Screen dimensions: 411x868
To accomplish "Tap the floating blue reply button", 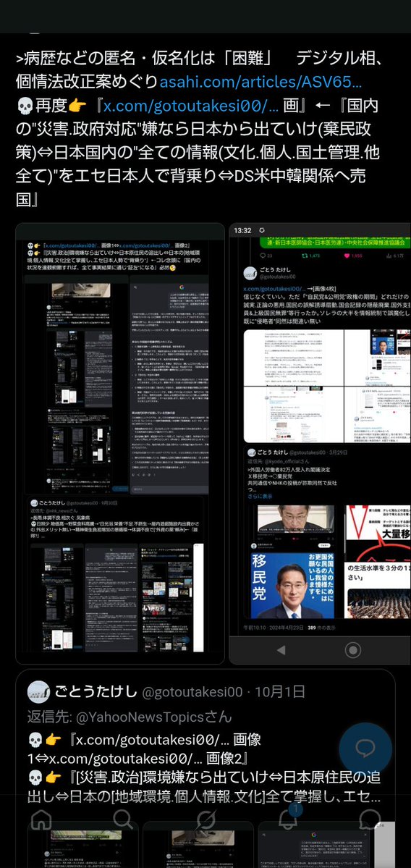I will [365, 749].
